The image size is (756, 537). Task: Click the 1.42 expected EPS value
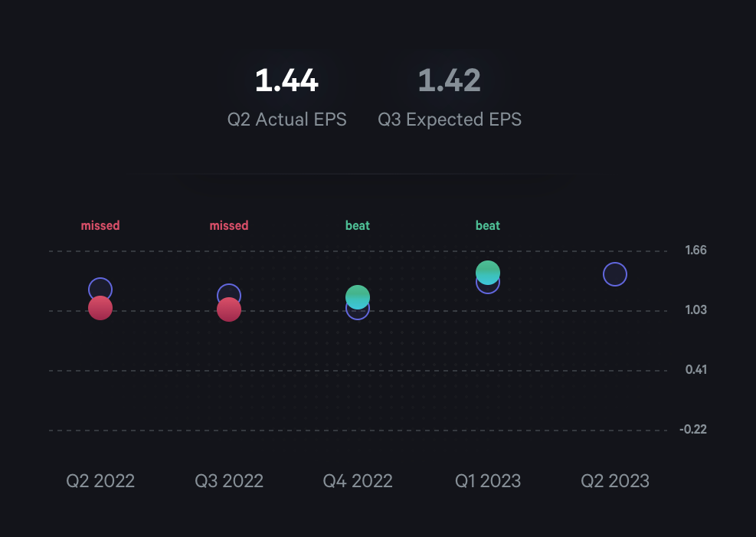click(x=450, y=80)
